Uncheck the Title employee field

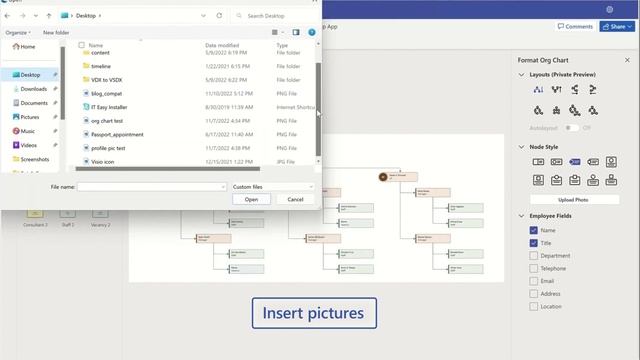click(x=533, y=243)
